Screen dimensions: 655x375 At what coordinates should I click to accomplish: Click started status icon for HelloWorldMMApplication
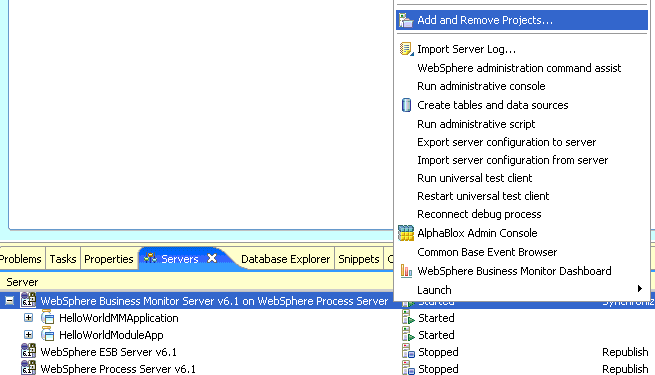point(408,318)
